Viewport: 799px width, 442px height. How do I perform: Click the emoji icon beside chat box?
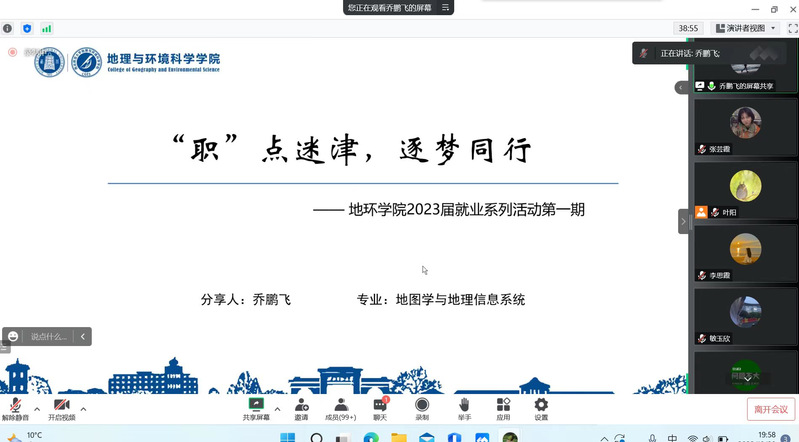(x=13, y=337)
